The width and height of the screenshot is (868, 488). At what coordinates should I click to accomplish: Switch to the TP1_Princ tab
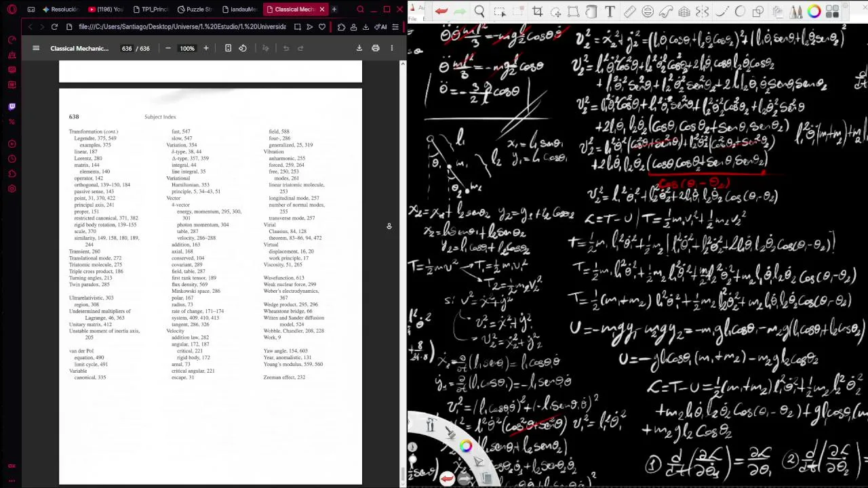(151, 9)
